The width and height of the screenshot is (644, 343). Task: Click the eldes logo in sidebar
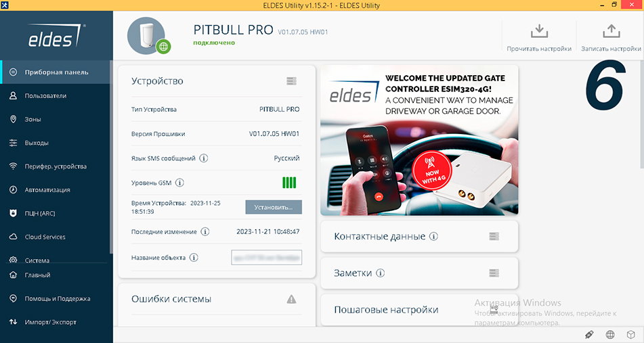coord(57,36)
